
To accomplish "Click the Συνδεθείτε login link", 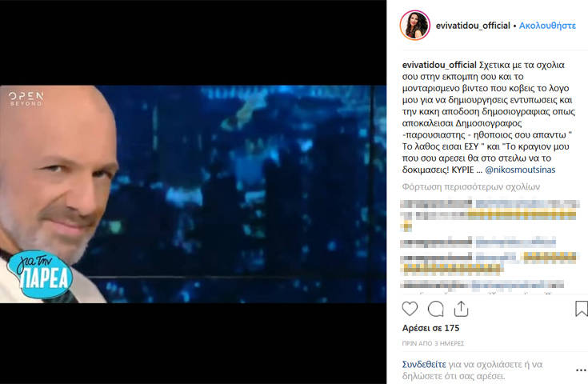I will (x=424, y=364).
